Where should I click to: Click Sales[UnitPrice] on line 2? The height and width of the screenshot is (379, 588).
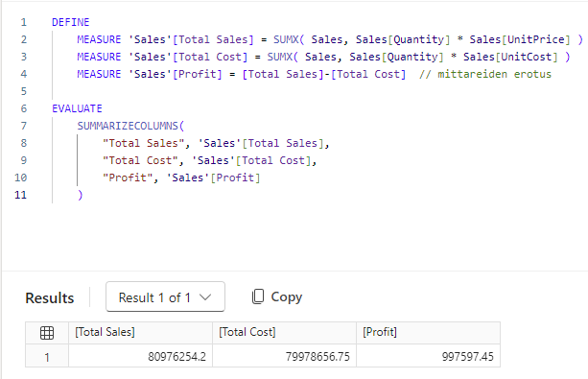click(x=520, y=39)
